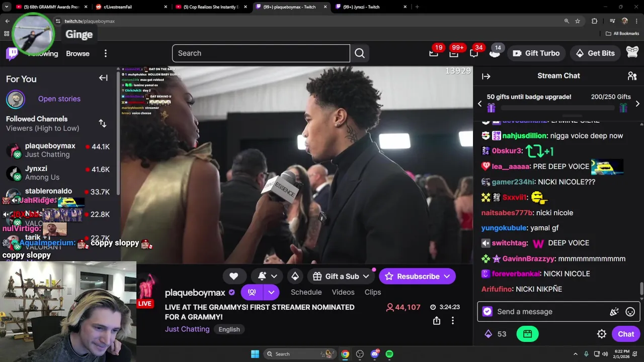Click Gift Turbo button

536,53
